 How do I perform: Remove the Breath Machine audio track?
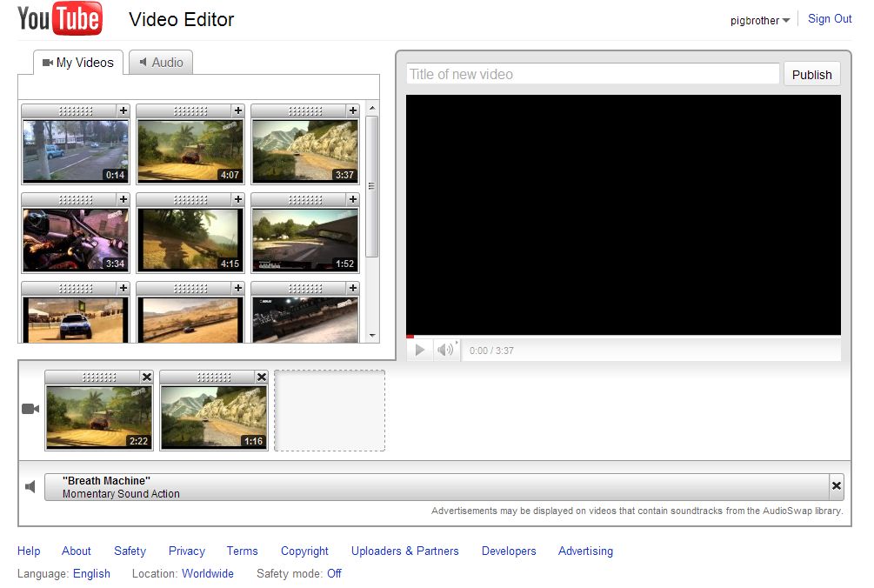point(837,486)
